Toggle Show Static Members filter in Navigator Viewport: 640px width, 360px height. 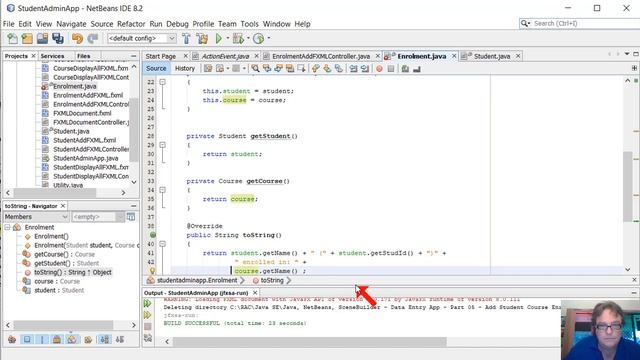click(x=42, y=339)
